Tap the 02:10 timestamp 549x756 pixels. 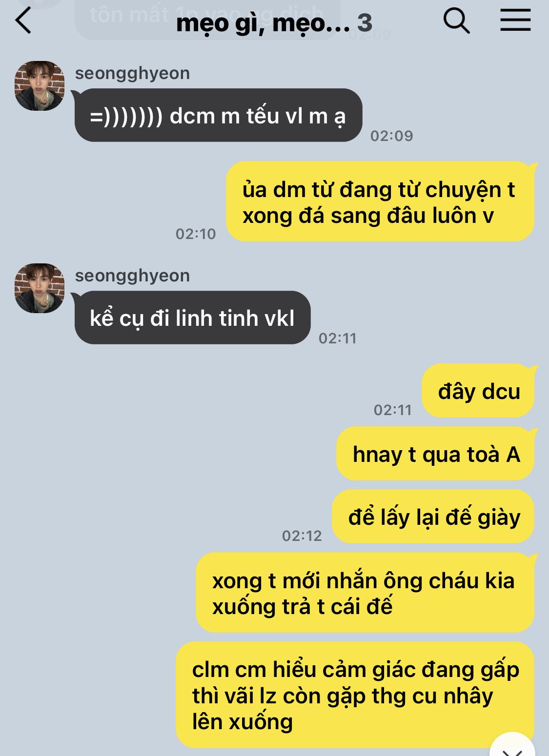[x=196, y=234]
